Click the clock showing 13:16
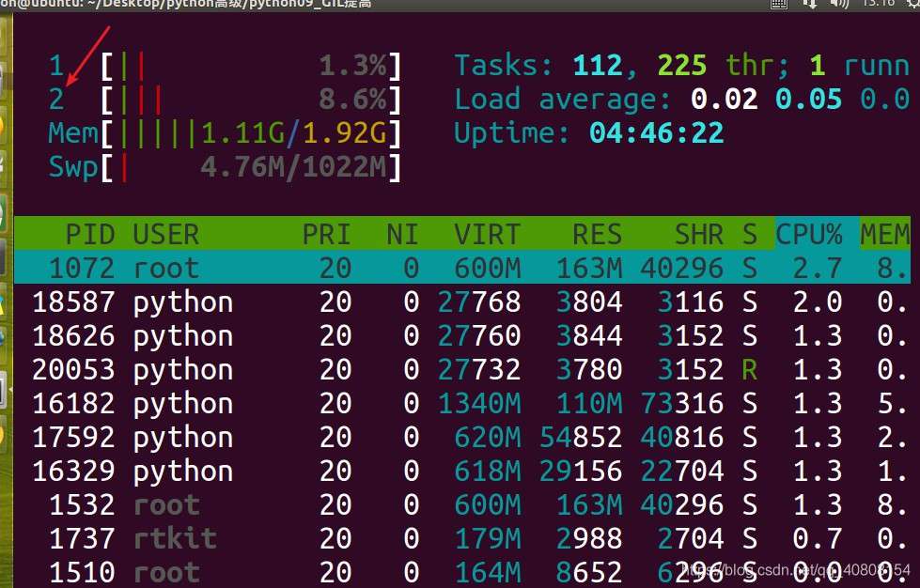Screen dimensions: 920x588 876,4
